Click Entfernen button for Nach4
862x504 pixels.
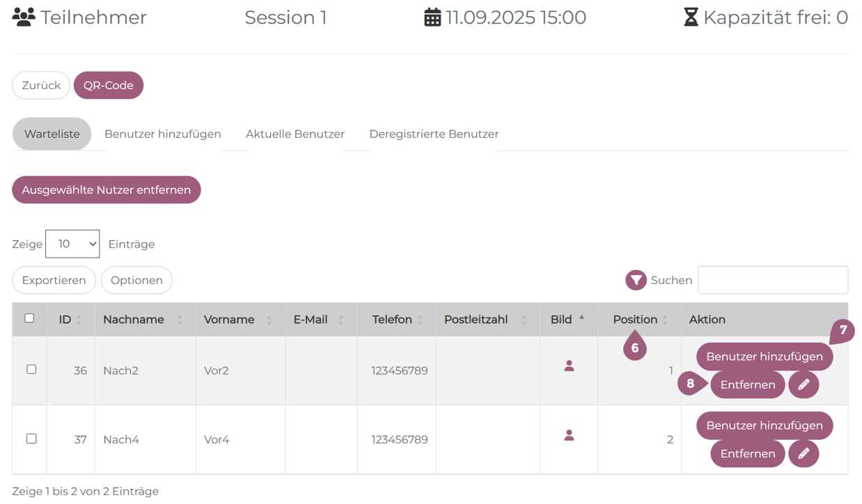[x=747, y=453]
